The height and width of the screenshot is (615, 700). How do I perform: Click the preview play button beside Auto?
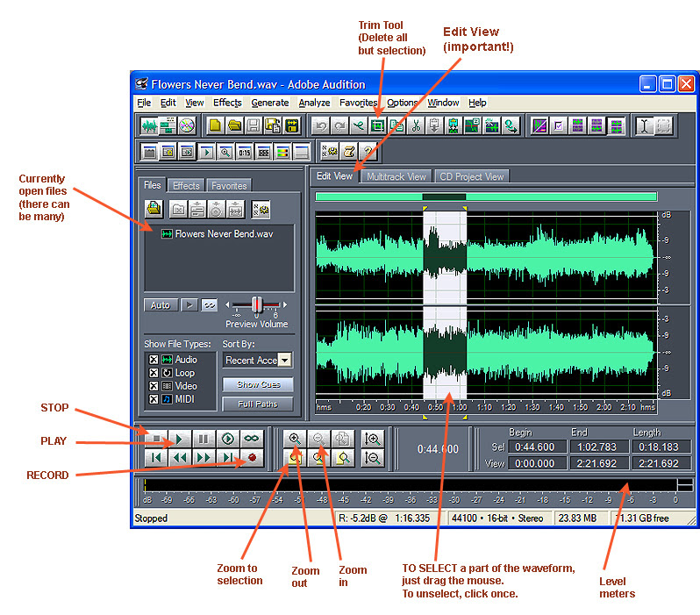tap(189, 305)
